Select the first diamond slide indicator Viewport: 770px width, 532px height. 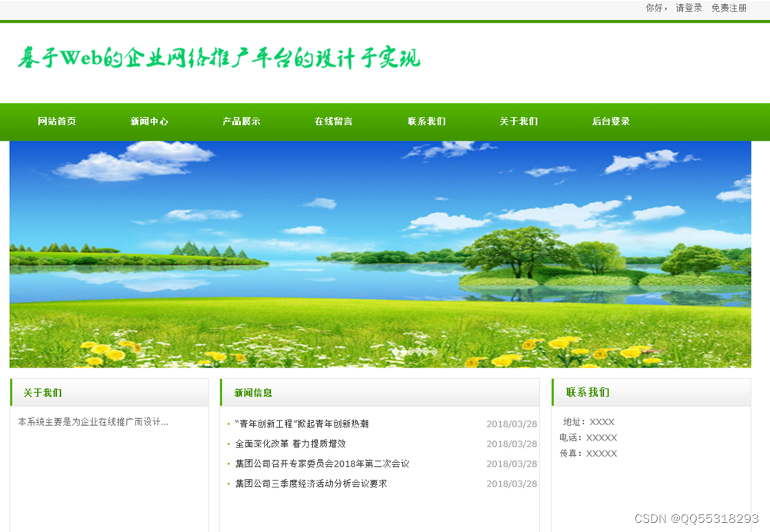395,351
